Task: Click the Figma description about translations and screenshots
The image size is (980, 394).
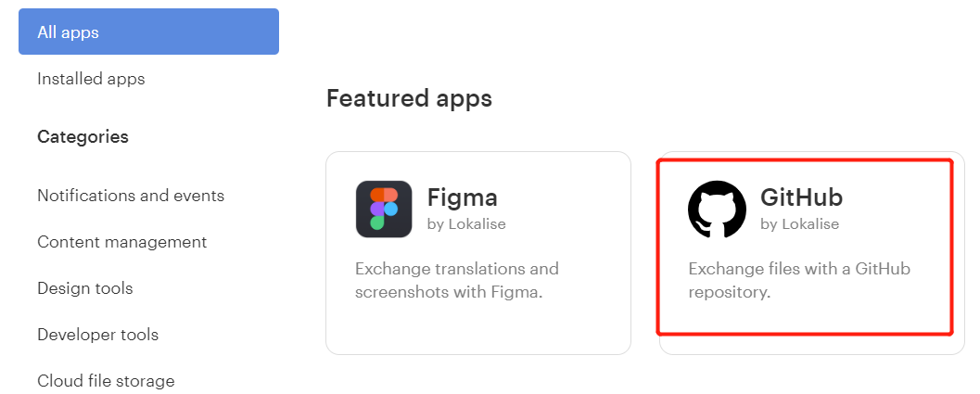Action: [457, 280]
